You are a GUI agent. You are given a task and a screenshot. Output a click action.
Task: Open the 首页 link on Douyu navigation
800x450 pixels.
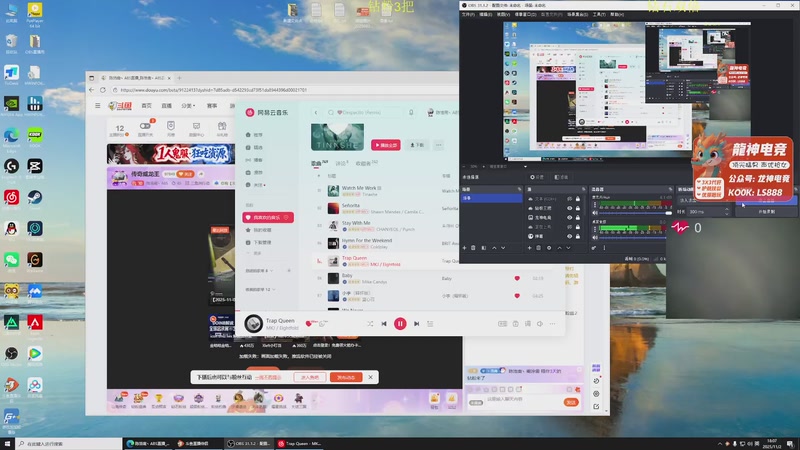[x=146, y=106]
